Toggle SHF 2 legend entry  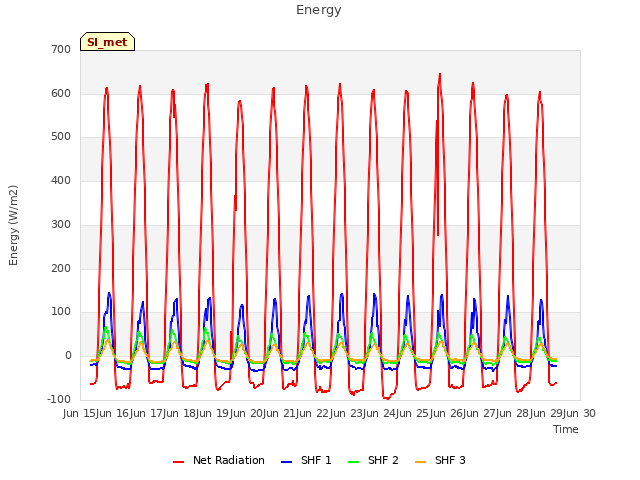373,460
